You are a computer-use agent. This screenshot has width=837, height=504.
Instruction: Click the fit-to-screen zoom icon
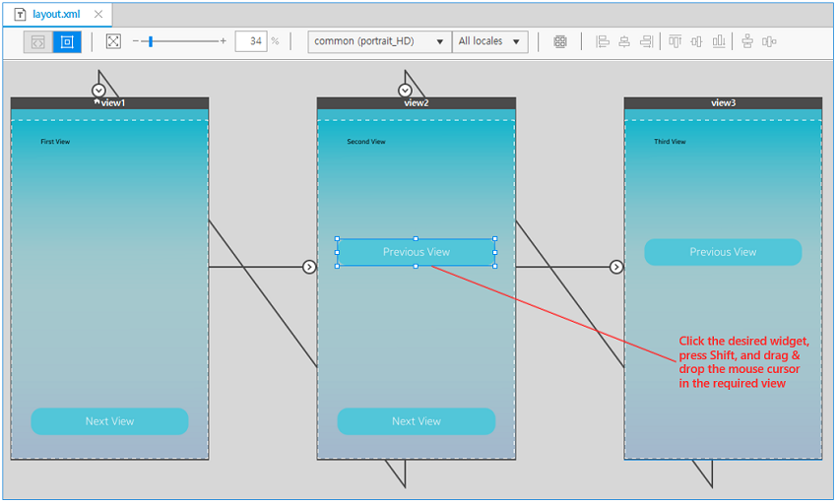pyautogui.click(x=113, y=41)
